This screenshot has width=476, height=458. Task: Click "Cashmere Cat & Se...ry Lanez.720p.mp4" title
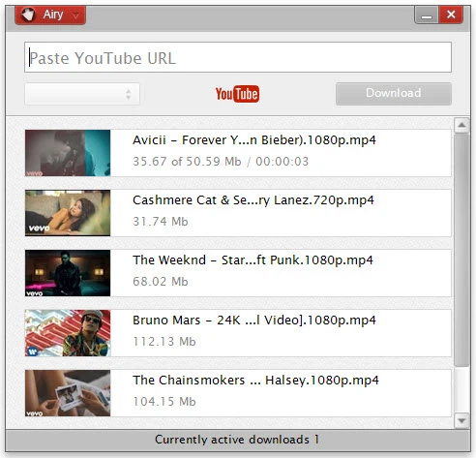(x=253, y=200)
